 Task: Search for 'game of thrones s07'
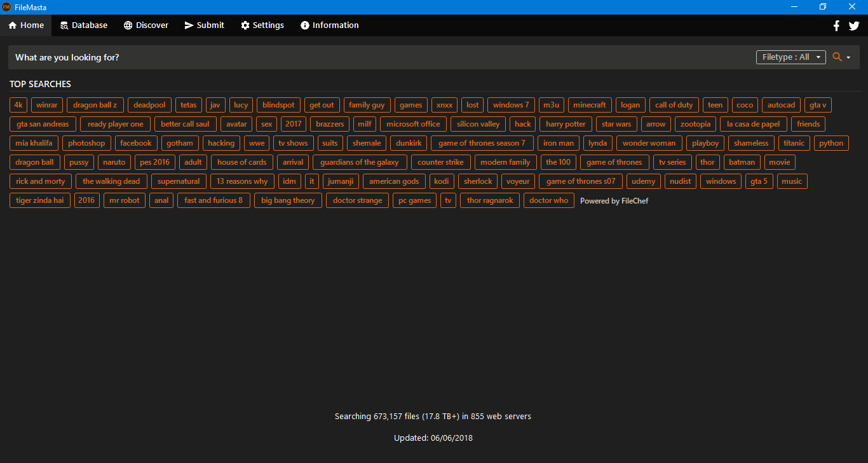click(x=581, y=181)
